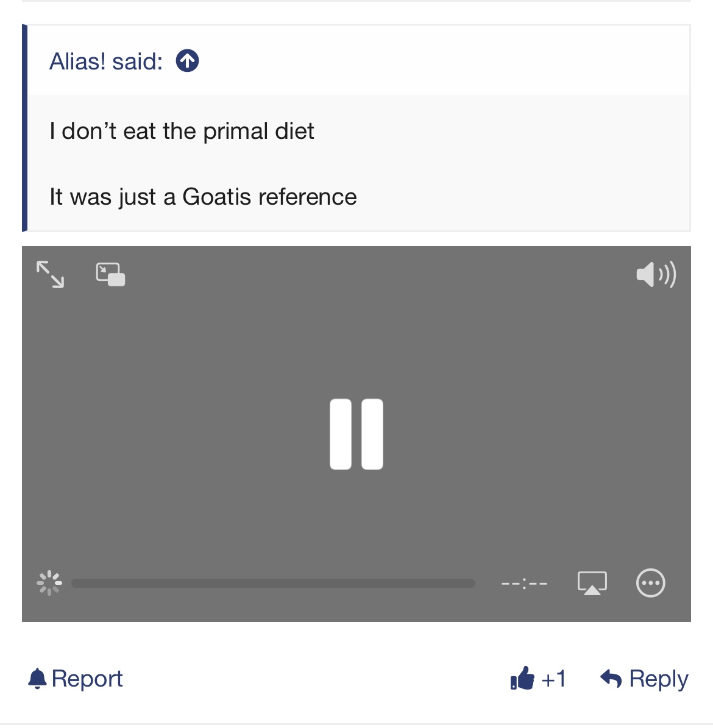Click the video progress scrubber bar

[273, 584]
